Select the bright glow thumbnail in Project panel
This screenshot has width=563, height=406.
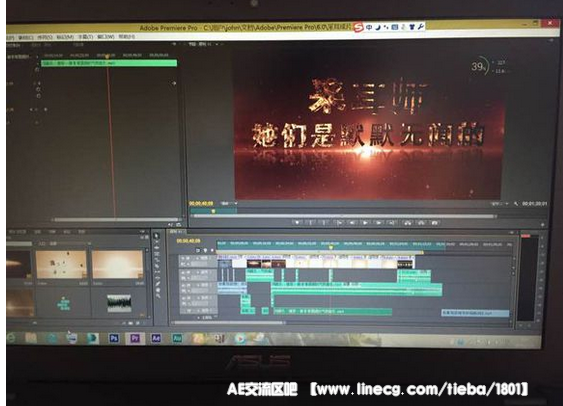coord(117,265)
